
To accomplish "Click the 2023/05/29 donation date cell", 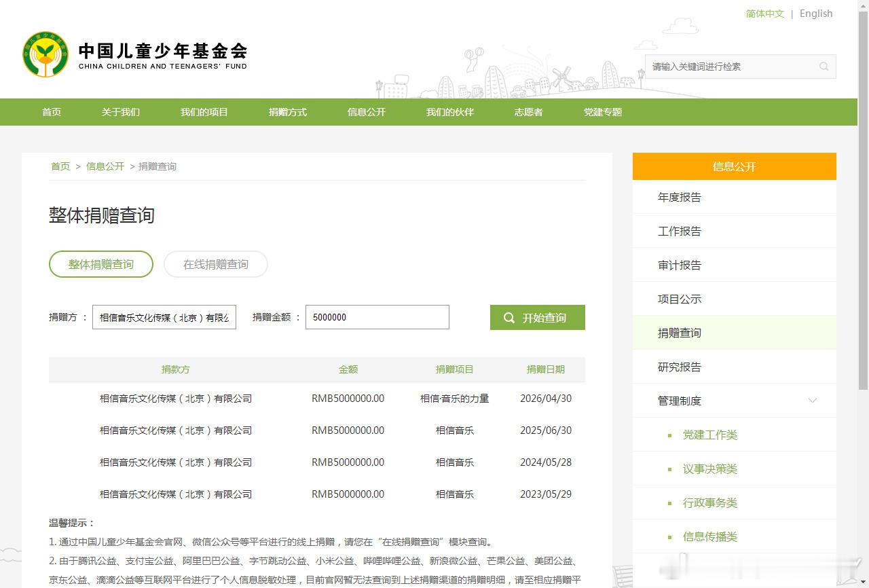I will 546,494.
